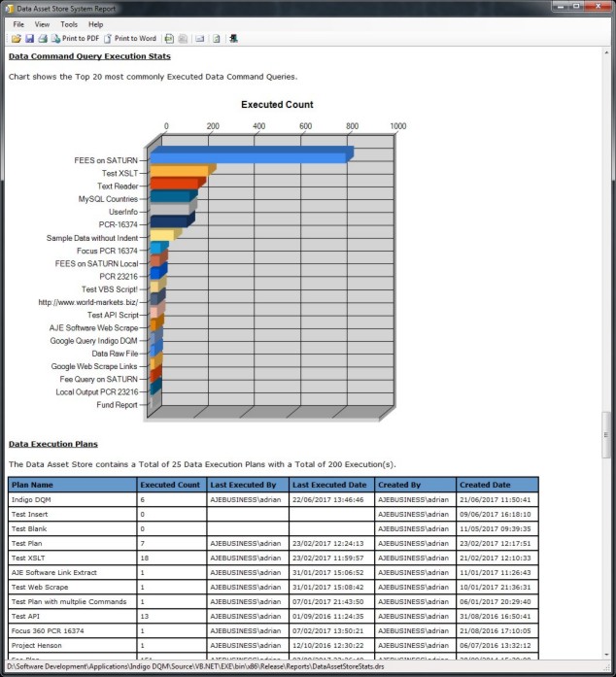Click the green export spreadsheet icon
The width and height of the screenshot is (616, 677).
169,39
